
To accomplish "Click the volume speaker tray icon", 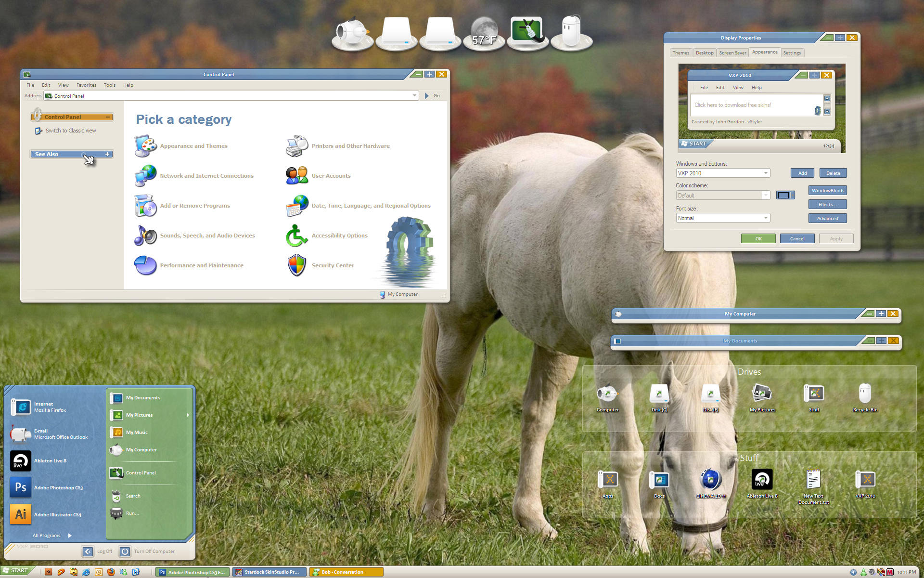I will tap(872, 572).
